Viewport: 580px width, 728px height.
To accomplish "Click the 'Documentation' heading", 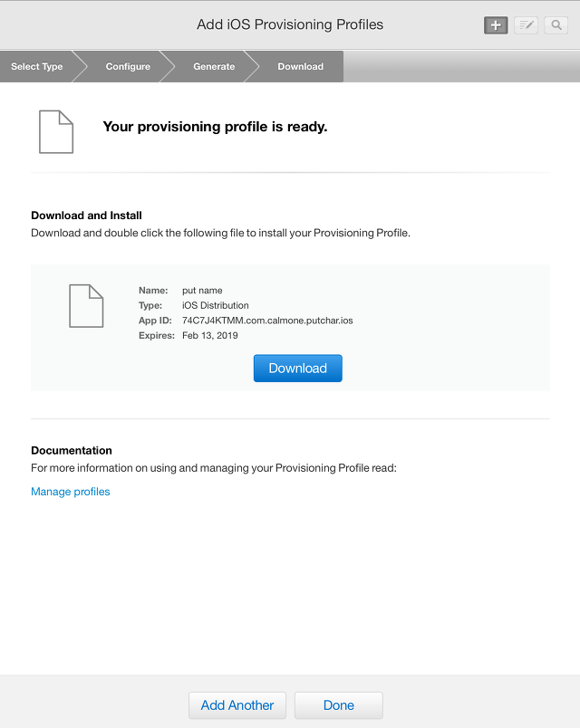I will click(72, 450).
